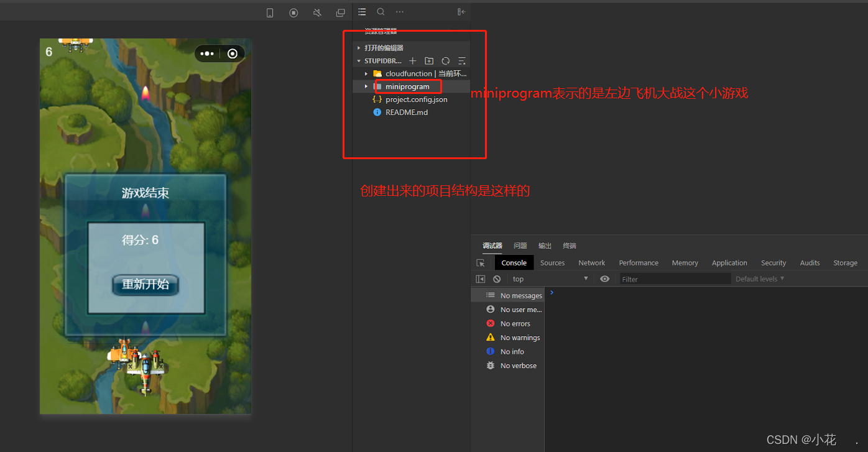Screen dimensions: 868x452
Task: Open project.config.json file
Action: click(412, 99)
